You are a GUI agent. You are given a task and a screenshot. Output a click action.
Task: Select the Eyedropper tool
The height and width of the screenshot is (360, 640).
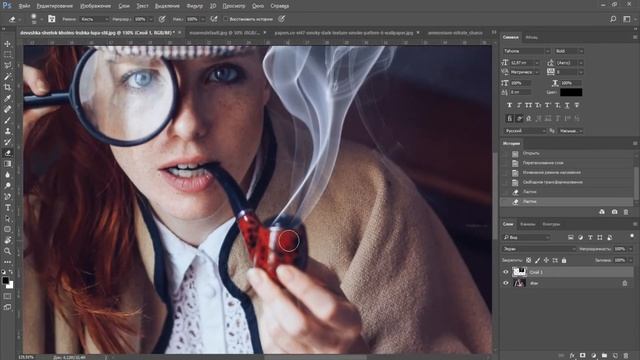(x=7, y=98)
